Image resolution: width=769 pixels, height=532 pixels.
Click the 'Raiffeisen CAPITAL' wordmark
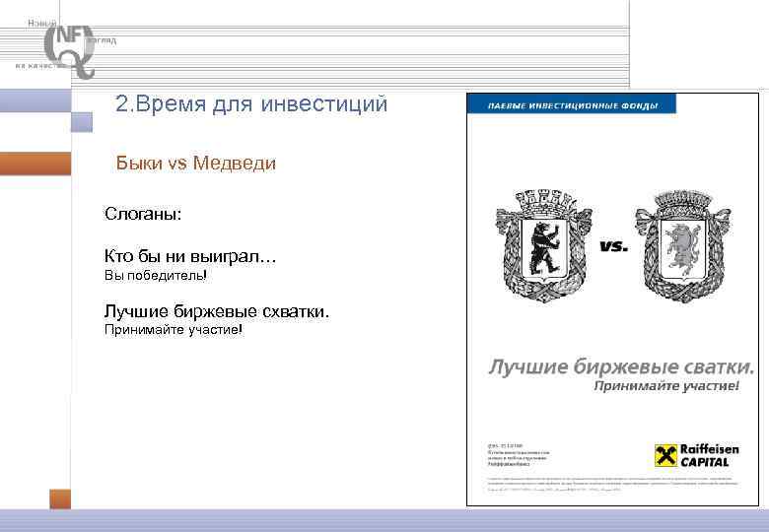pyautogui.click(x=709, y=455)
